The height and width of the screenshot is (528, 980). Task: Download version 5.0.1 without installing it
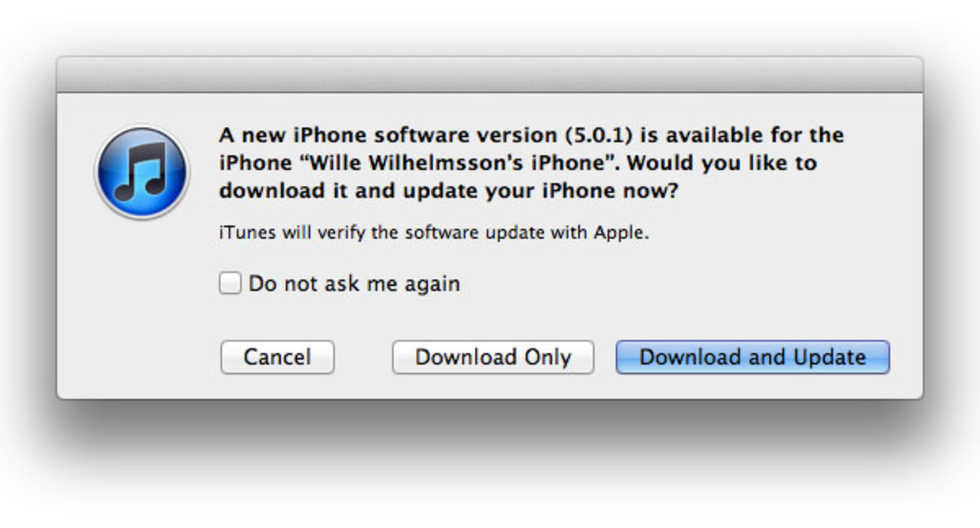tap(493, 357)
